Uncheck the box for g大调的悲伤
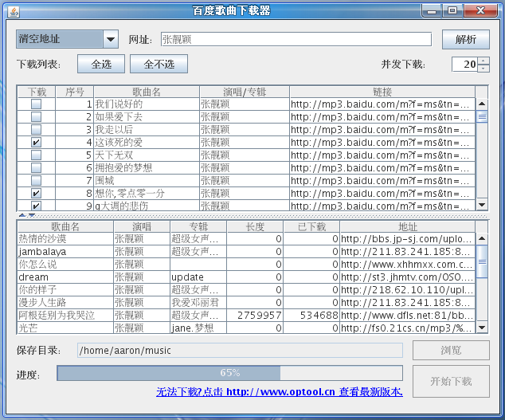Image resolution: width=505 pixels, height=420 pixels. coord(36,206)
